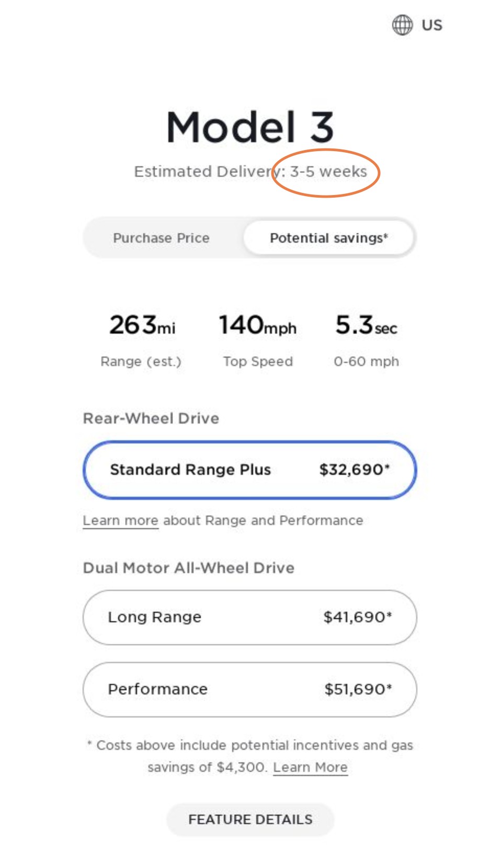Open the FEATURE DETAILS button
The height and width of the screenshot is (868, 478).
pyautogui.click(x=250, y=819)
